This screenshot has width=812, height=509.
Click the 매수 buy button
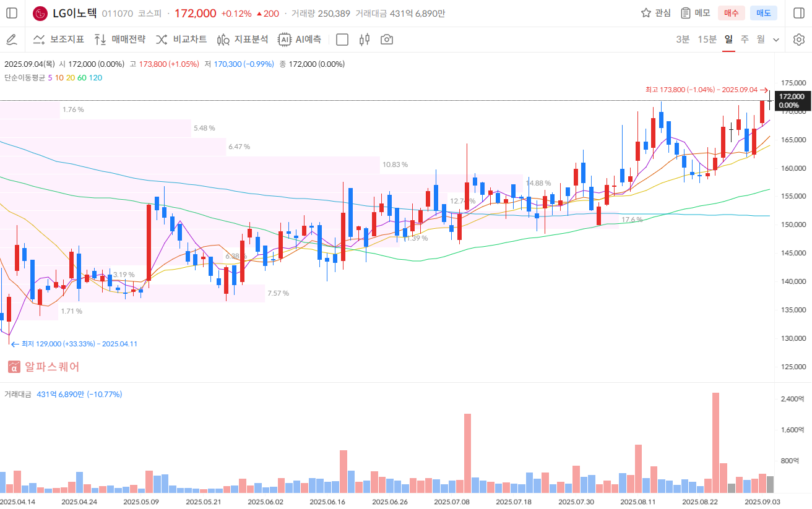(x=732, y=13)
